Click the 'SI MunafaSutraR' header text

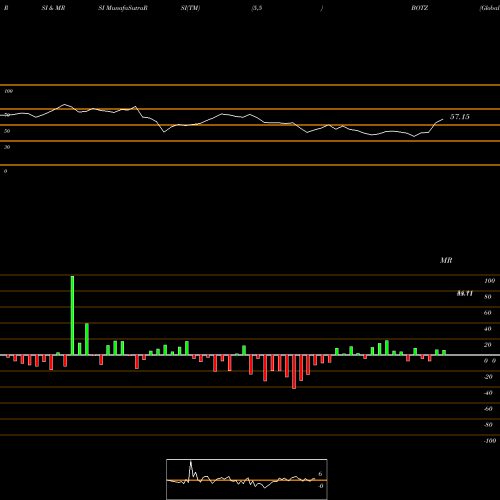pyautogui.click(x=123, y=8)
